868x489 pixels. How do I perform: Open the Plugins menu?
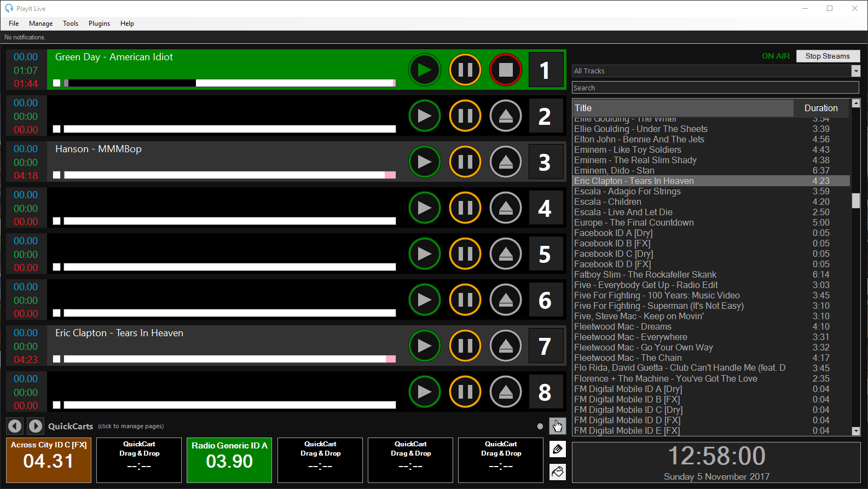coord(99,24)
